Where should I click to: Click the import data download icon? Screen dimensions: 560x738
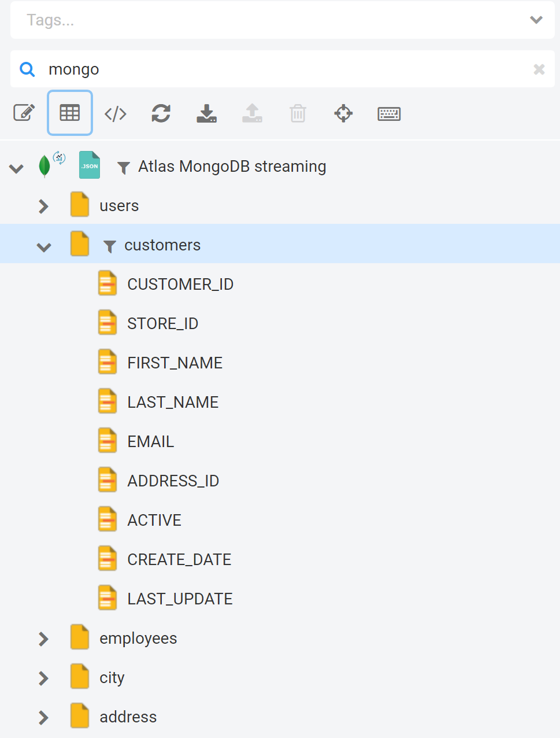pos(206,113)
